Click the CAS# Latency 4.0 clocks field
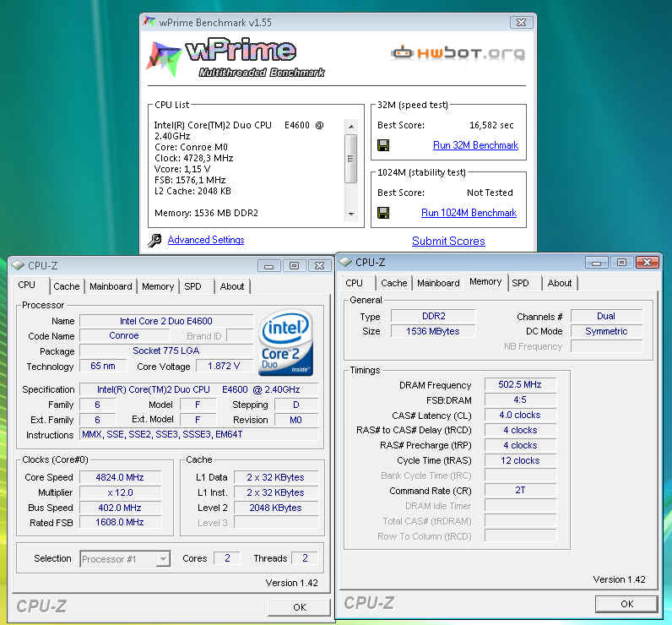 520,415
